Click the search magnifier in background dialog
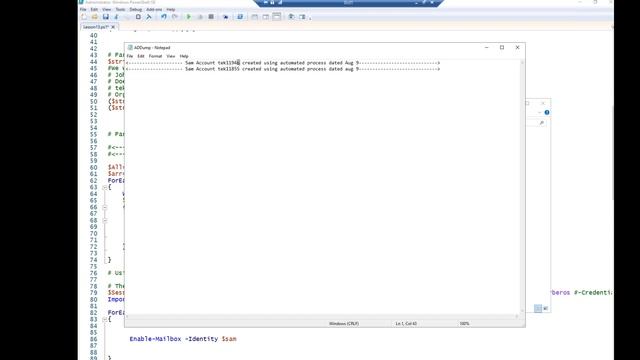Screen dimensions: 640x360 click(542, 123)
